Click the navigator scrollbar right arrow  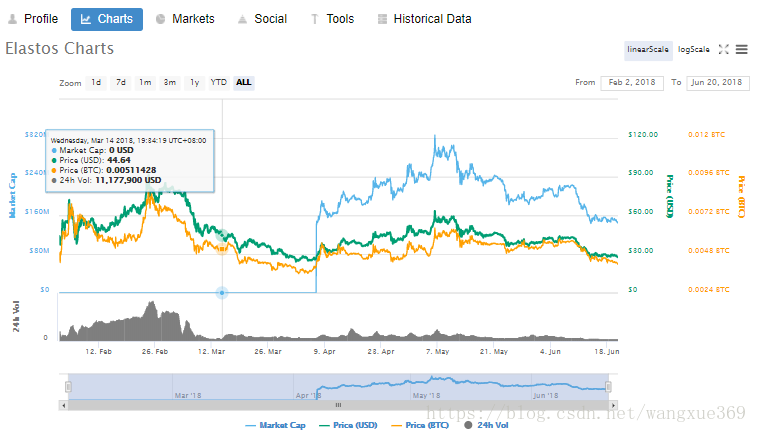(614, 405)
